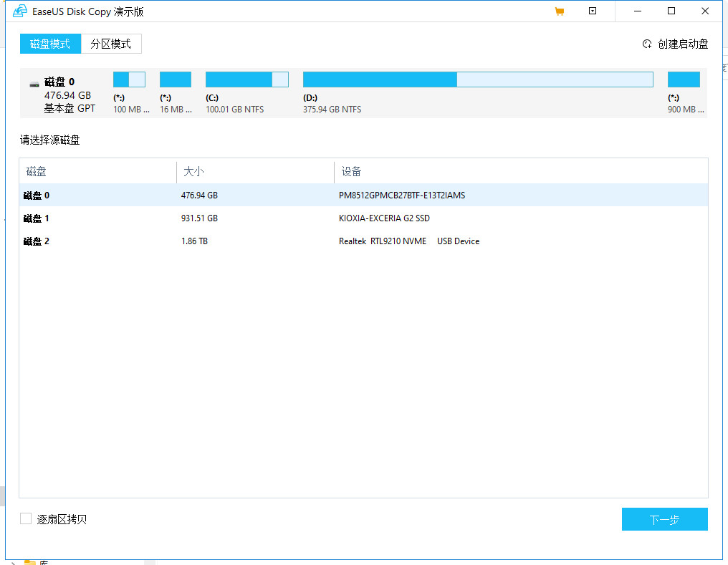
Task: Click the create bootable disk icon
Action: (647, 44)
